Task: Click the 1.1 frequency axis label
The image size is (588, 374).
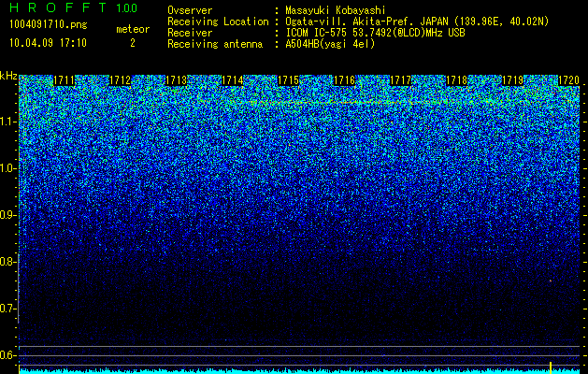Action: [8, 122]
